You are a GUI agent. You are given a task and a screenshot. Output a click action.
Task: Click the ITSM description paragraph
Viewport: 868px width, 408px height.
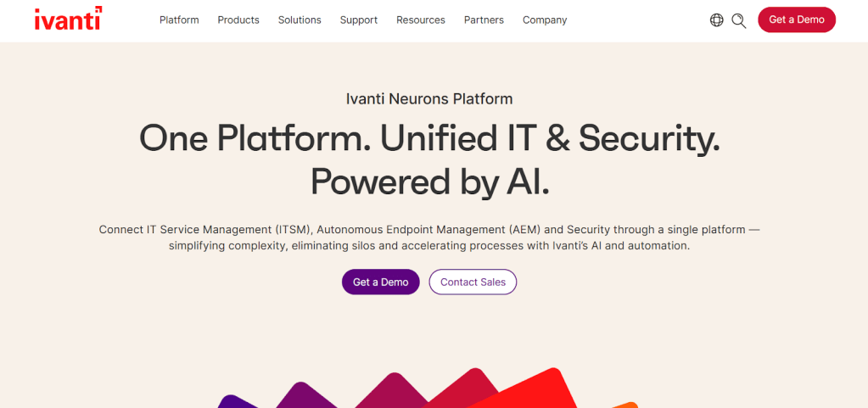429,238
